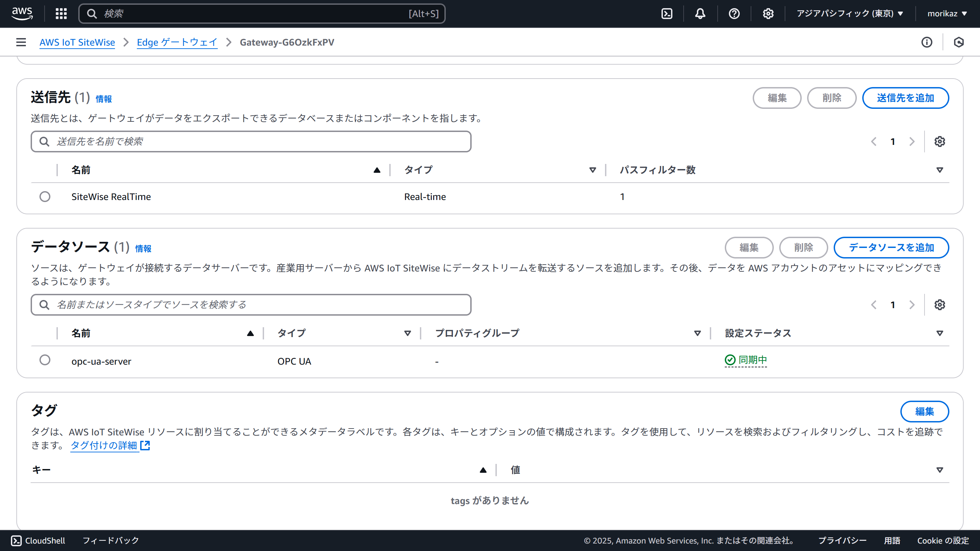
Task: Click the 同期中 status indicator
Action: click(x=746, y=360)
